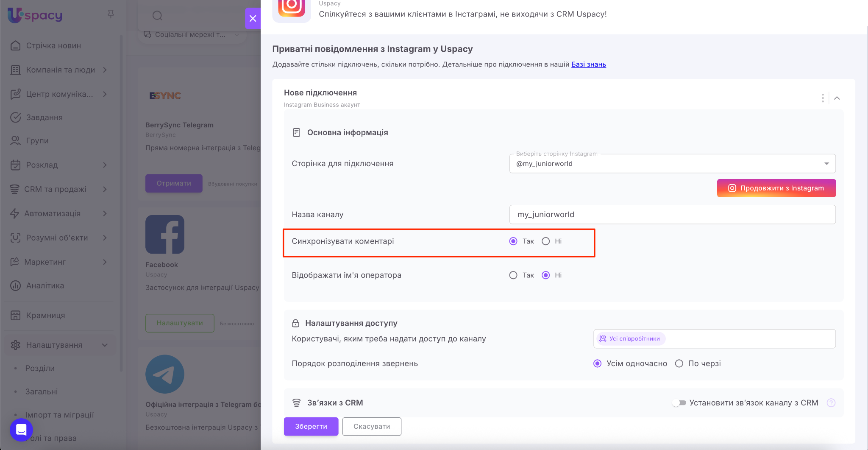Collapse the Нове підключення section
Image resolution: width=868 pixels, height=450 pixels.
[837, 98]
